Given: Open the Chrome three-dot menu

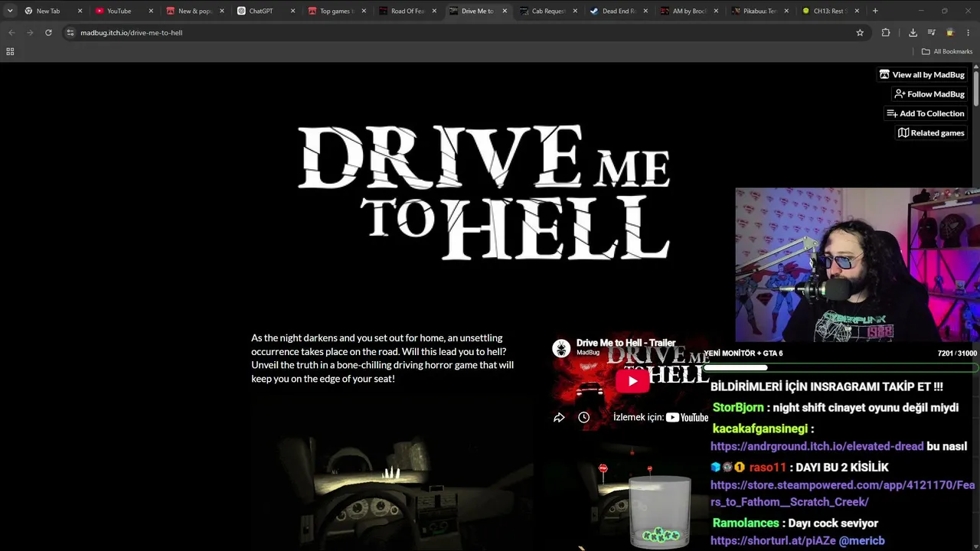Looking at the screenshot, I should (x=969, y=33).
